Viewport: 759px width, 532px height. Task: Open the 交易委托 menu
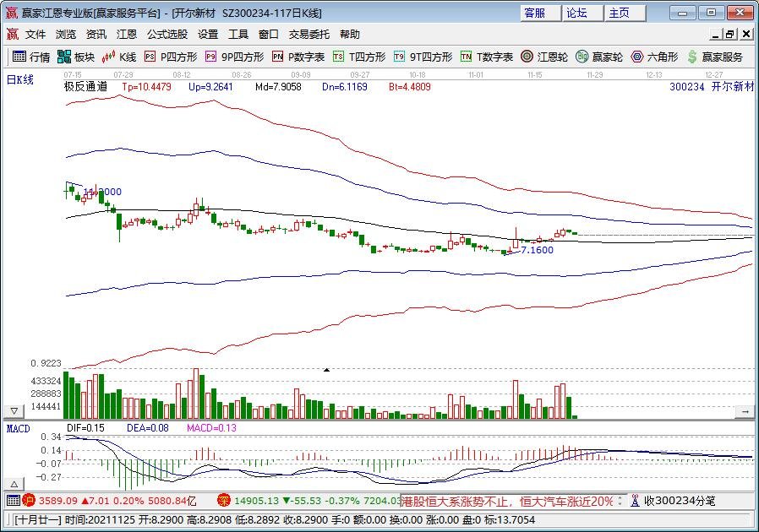[309, 35]
